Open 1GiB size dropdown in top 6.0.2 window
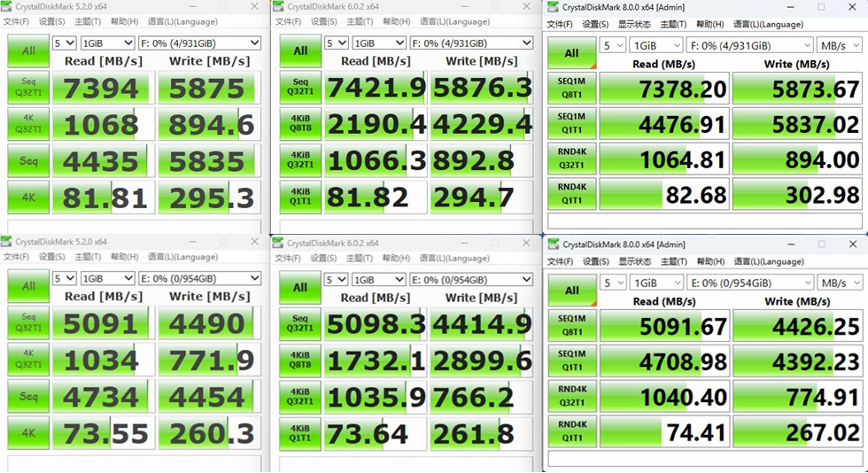 pos(379,43)
